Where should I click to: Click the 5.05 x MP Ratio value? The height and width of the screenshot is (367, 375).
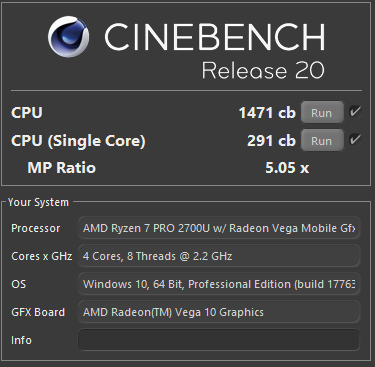click(287, 168)
